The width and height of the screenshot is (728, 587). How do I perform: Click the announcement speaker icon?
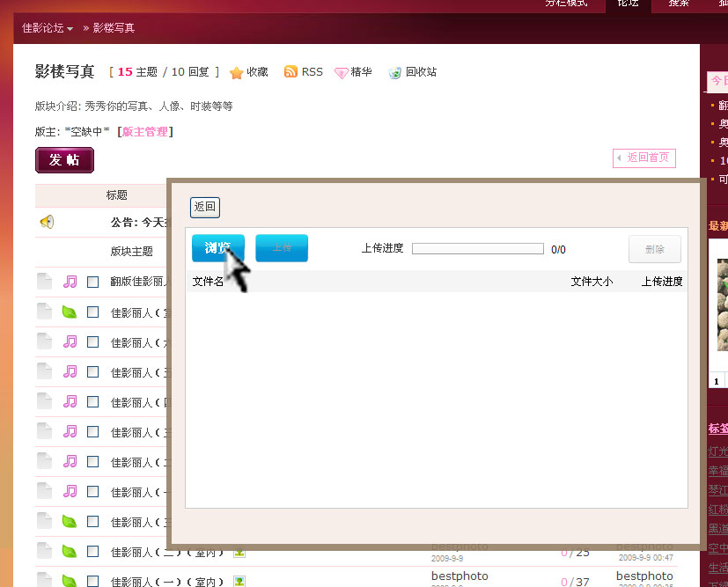47,222
